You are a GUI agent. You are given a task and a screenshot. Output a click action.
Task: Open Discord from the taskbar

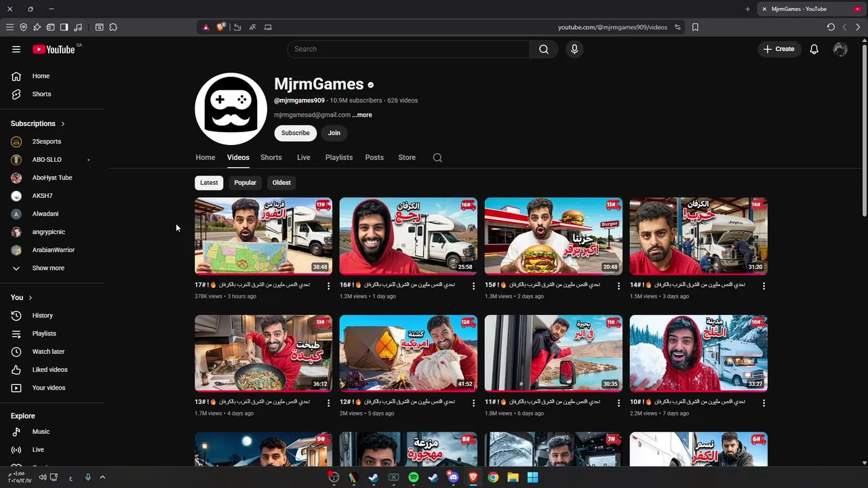click(x=453, y=477)
